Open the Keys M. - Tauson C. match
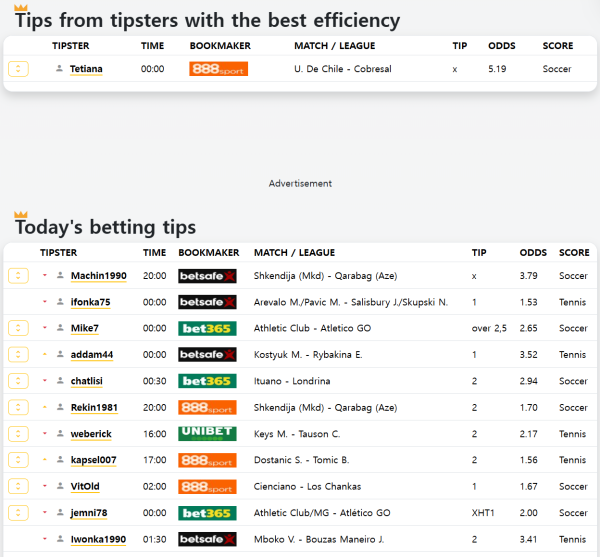 (297, 434)
